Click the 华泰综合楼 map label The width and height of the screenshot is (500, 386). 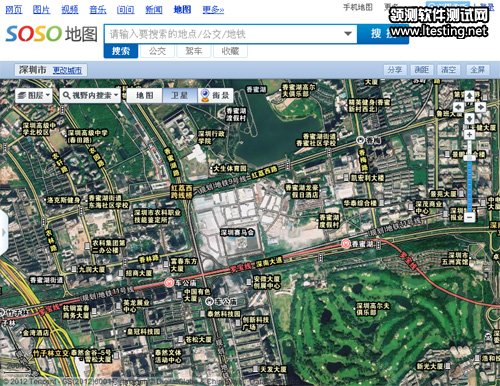click(x=360, y=202)
